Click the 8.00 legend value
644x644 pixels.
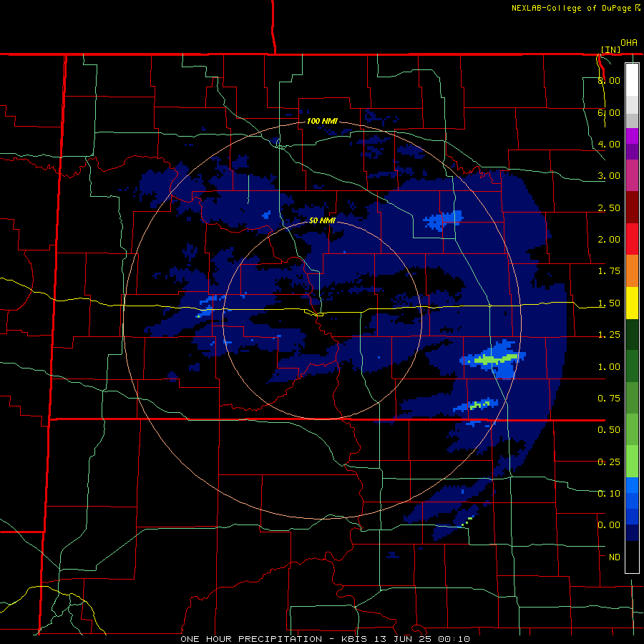pos(609,80)
